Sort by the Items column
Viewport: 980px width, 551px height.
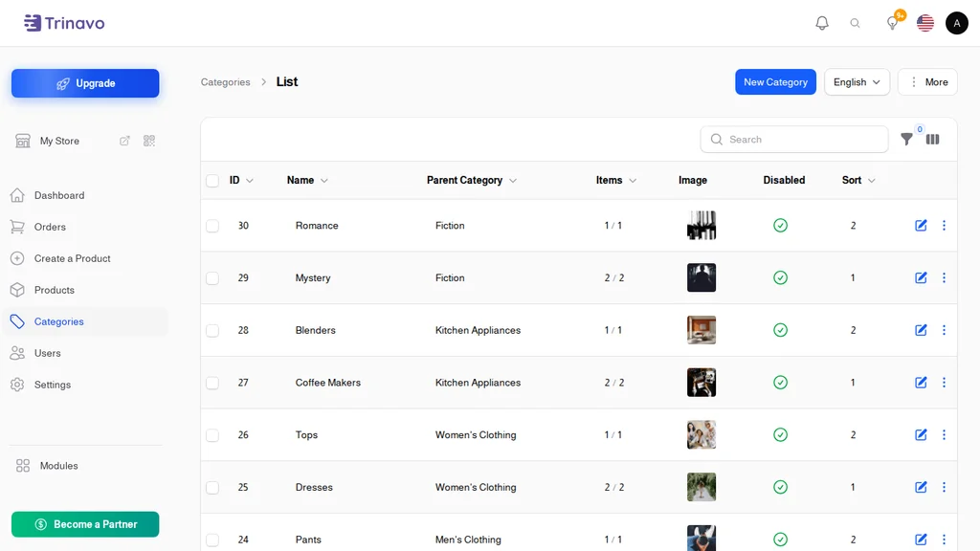pos(616,180)
